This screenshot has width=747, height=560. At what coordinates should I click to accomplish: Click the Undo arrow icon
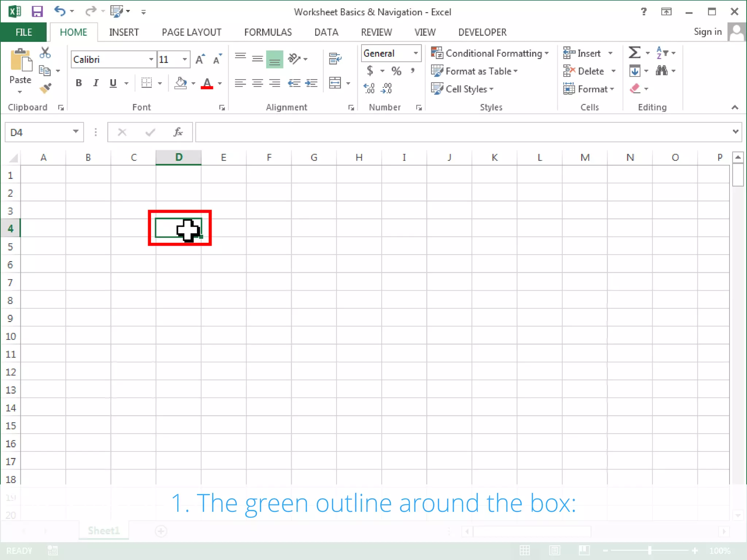pyautogui.click(x=60, y=11)
